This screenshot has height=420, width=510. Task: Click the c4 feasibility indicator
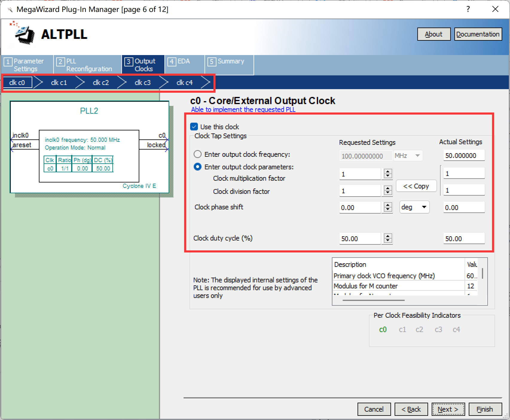click(456, 330)
